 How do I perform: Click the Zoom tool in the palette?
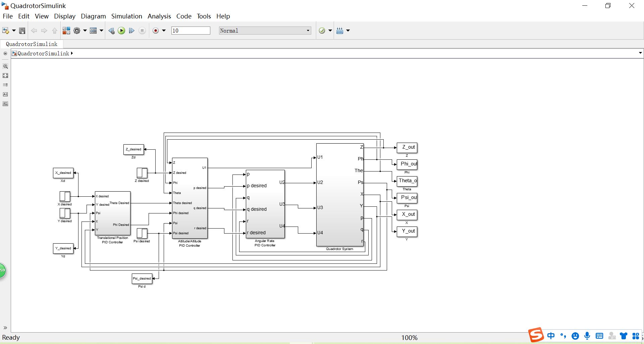pos(5,66)
